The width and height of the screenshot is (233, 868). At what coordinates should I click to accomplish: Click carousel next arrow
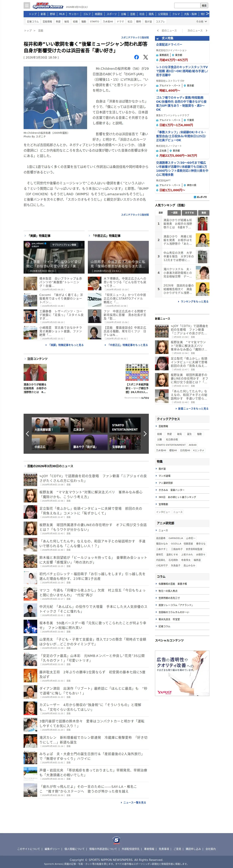coord(145,434)
